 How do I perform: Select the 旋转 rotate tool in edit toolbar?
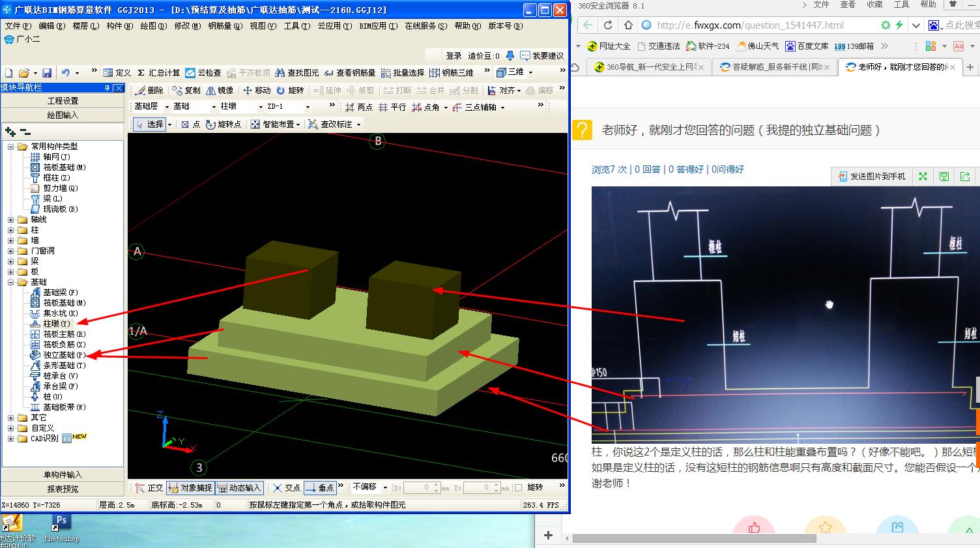(x=290, y=91)
